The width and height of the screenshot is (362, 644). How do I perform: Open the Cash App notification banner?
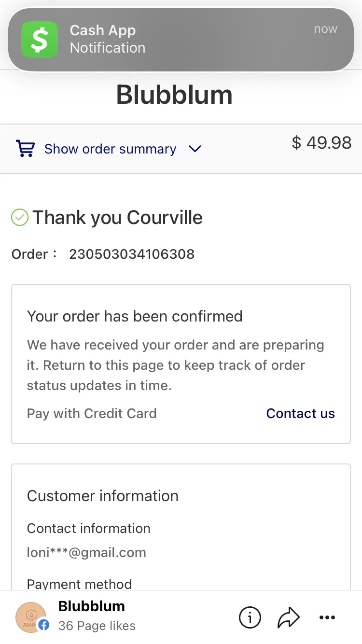pyautogui.click(x=181, y=39)
